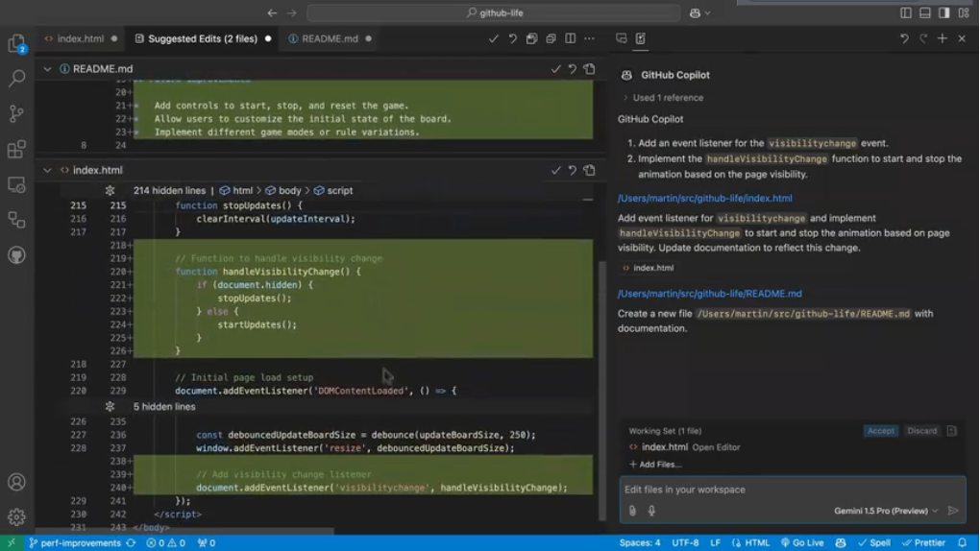
Task: Open Copilot status icon in status bar
Action: coord(841,543)
